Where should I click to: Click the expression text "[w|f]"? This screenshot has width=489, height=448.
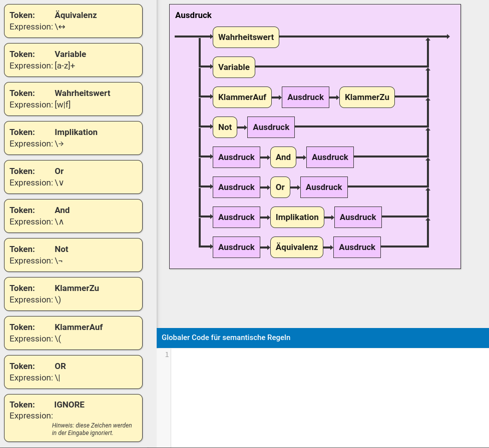click(63, 104)
